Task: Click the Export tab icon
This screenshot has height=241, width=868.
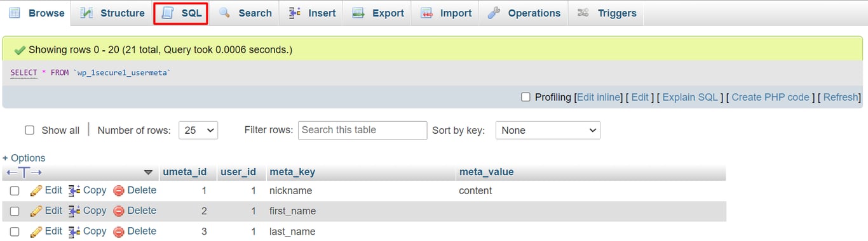Action: click(358, 13)
